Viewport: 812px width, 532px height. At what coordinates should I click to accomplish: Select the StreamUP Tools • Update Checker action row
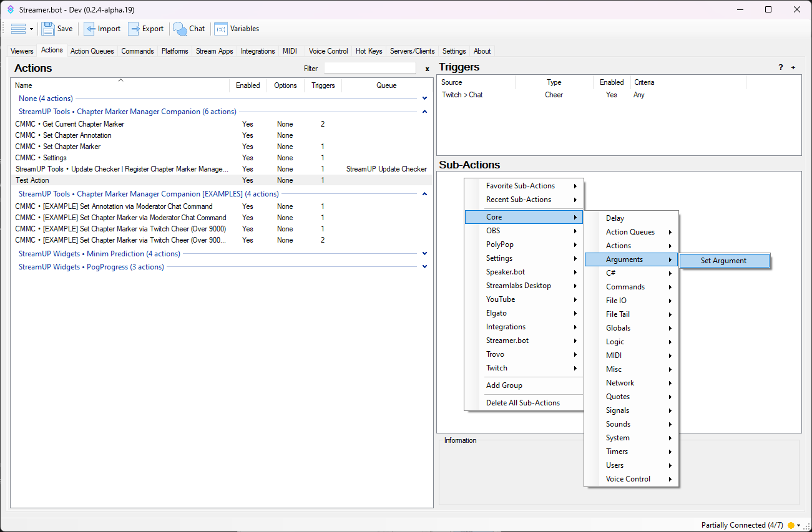click(222, 169)
